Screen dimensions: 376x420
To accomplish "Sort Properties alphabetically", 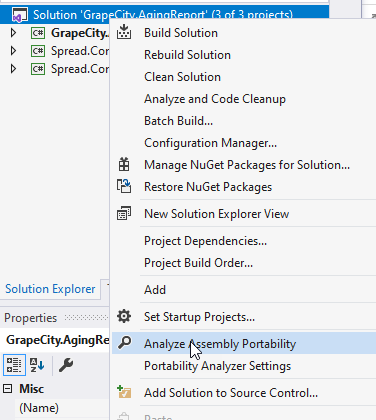I will pyautogui.click(x=37, y=365).
